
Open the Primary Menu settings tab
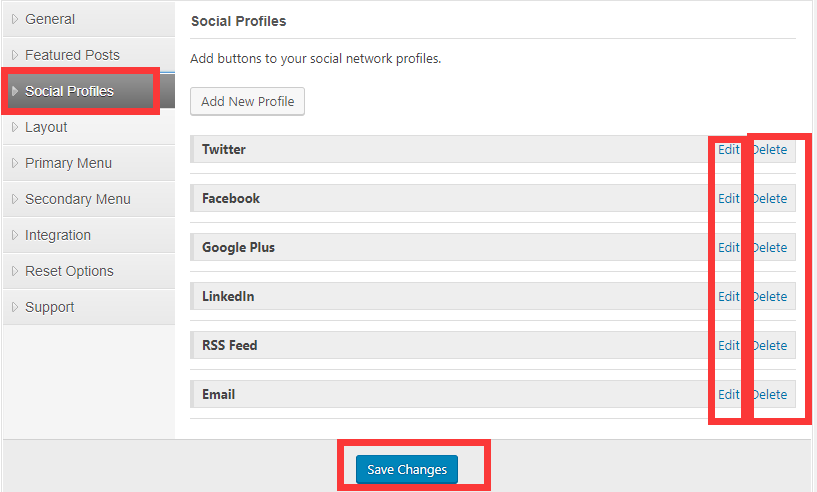[89, 163]
